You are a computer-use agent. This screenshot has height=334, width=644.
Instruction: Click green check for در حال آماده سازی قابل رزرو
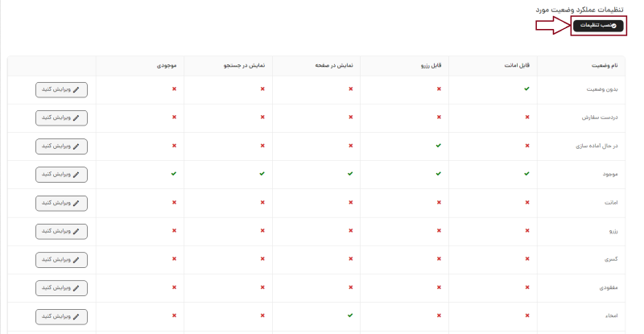(439, 146)
